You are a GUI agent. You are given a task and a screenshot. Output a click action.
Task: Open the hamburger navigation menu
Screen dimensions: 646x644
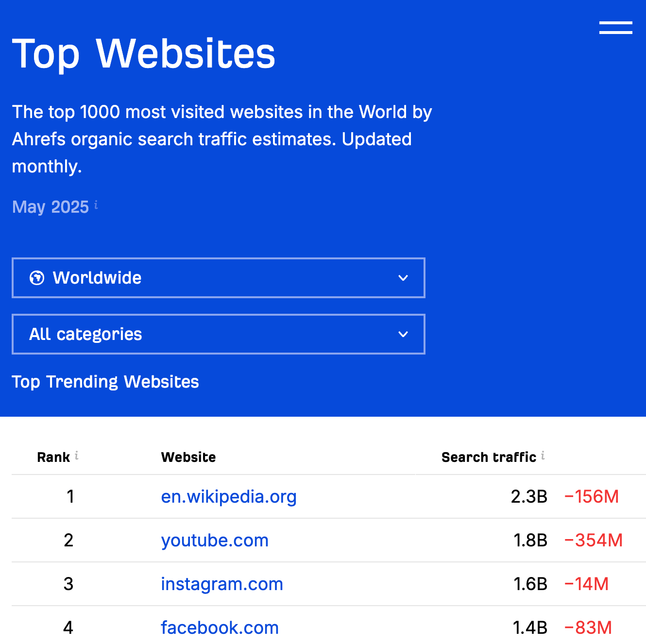click(x=616, y=27)
